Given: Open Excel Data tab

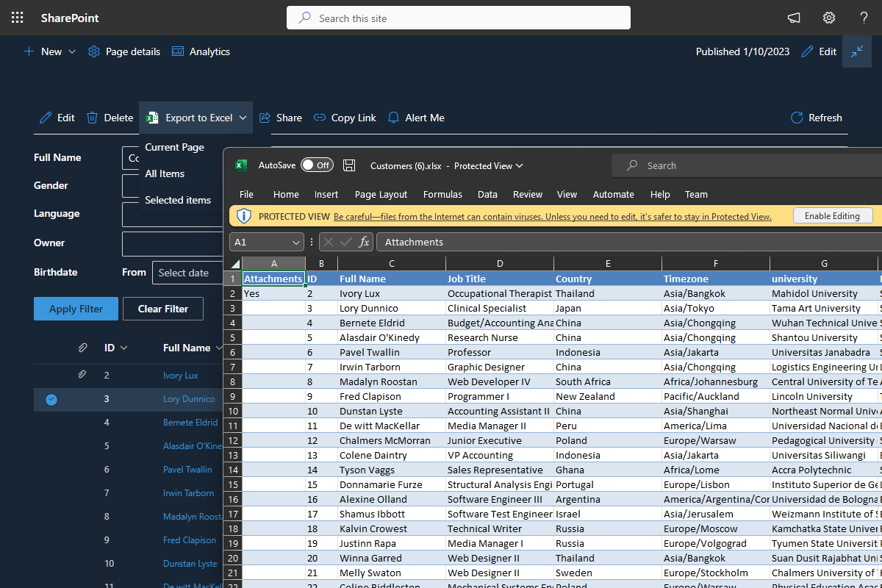Looking at the screenshot, I should 487,195.
